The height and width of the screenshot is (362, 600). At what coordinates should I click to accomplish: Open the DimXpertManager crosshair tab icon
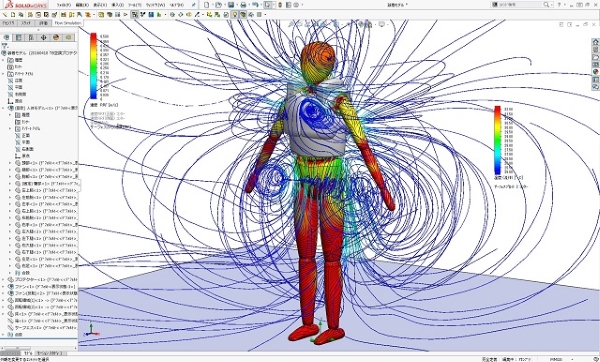pos(43,38)
